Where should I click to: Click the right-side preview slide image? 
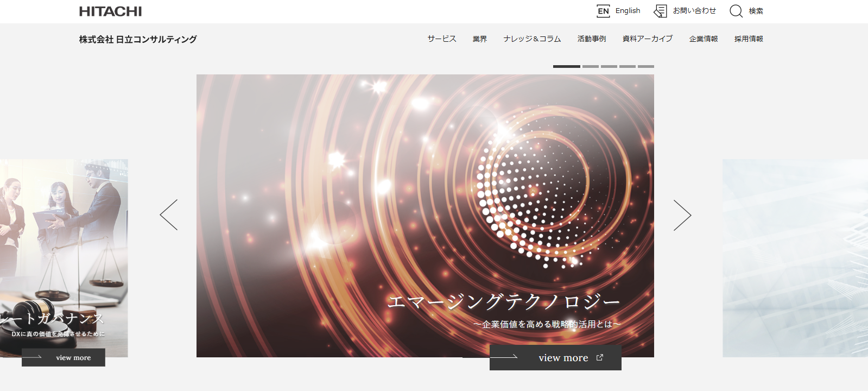[795, 258]
